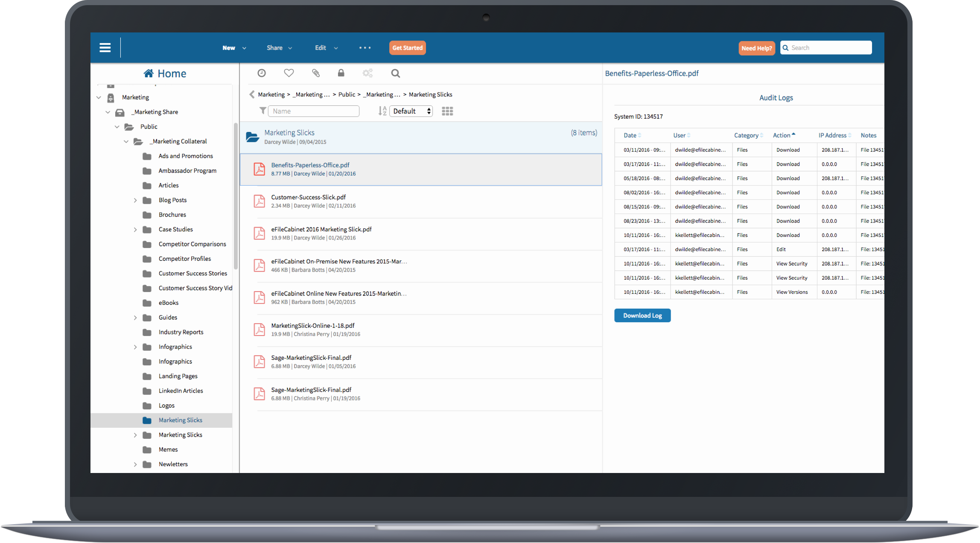The image size is (980, 543).
Task: Click the paperclip attachment icon
Action: click(316, 73)
